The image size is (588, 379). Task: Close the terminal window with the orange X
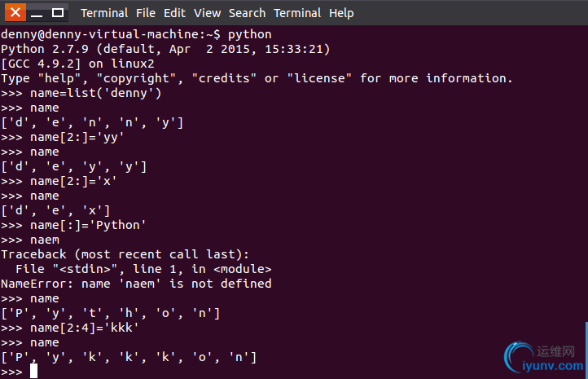[15, 13]
